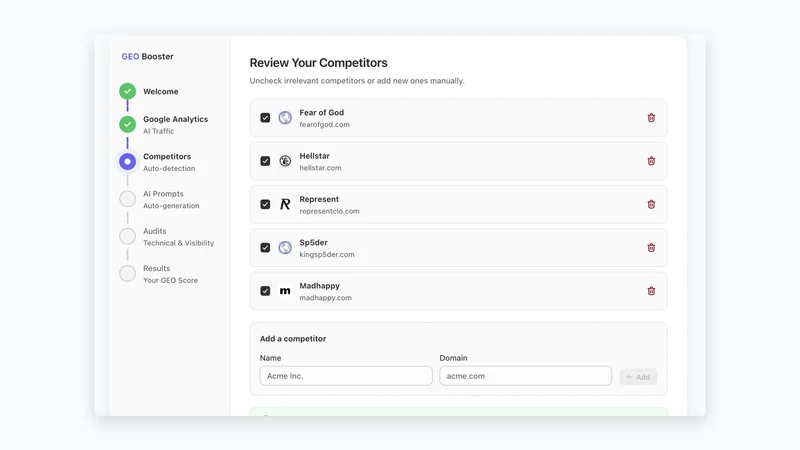Click the Google Analytics green checkmark
Viewport: 800px width, 450px height.
[x=128, y=124]
